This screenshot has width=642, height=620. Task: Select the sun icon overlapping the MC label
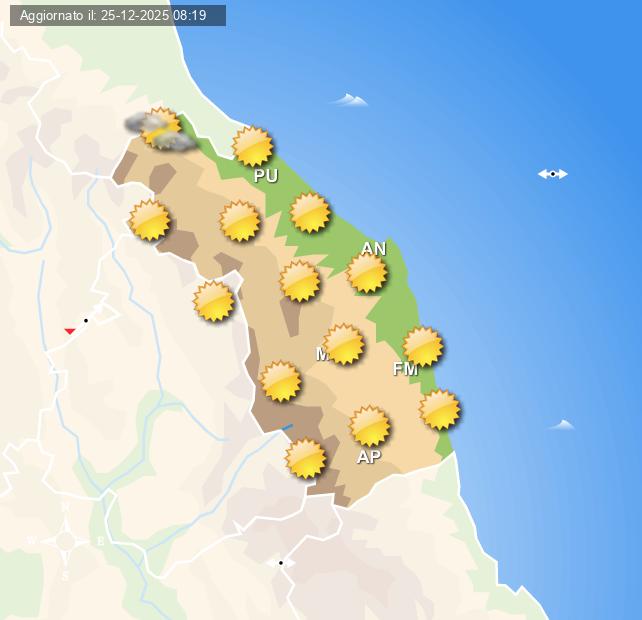click(344, 344)
